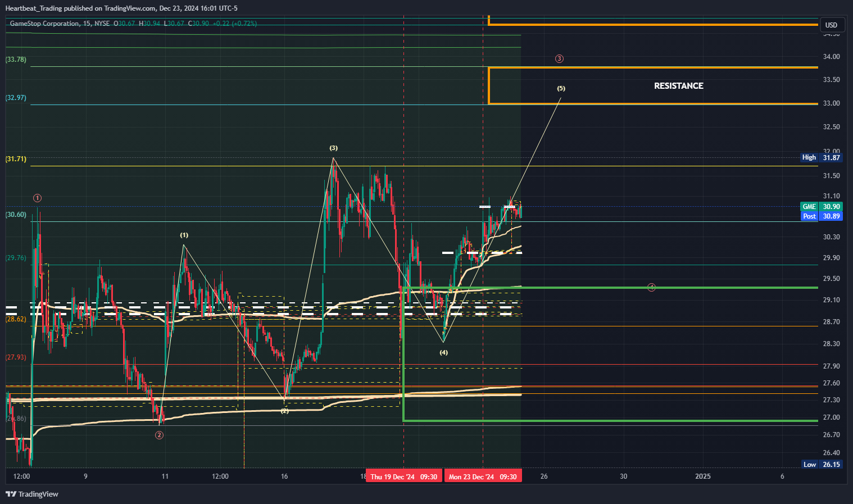
Task: Click the 16 date label on time axis
Action: click(x=284, y=476)
